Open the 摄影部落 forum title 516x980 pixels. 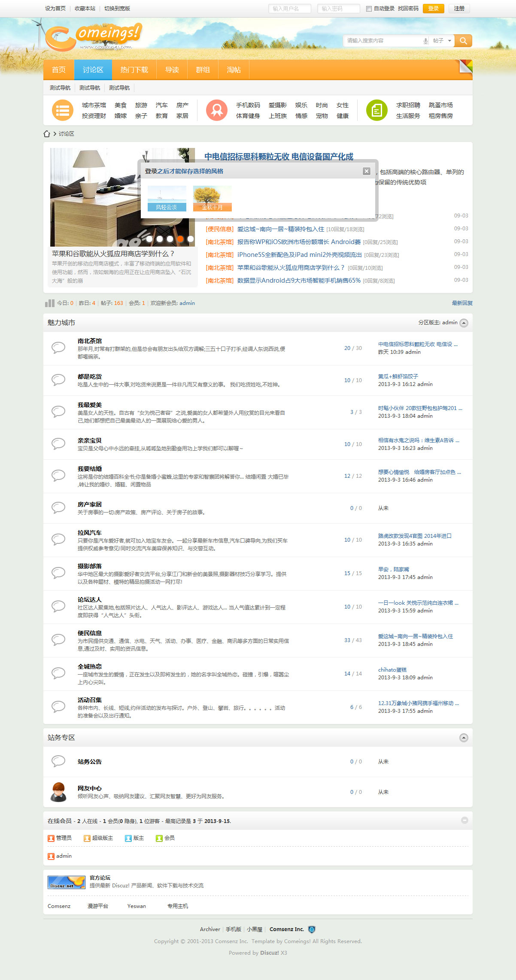90,566
